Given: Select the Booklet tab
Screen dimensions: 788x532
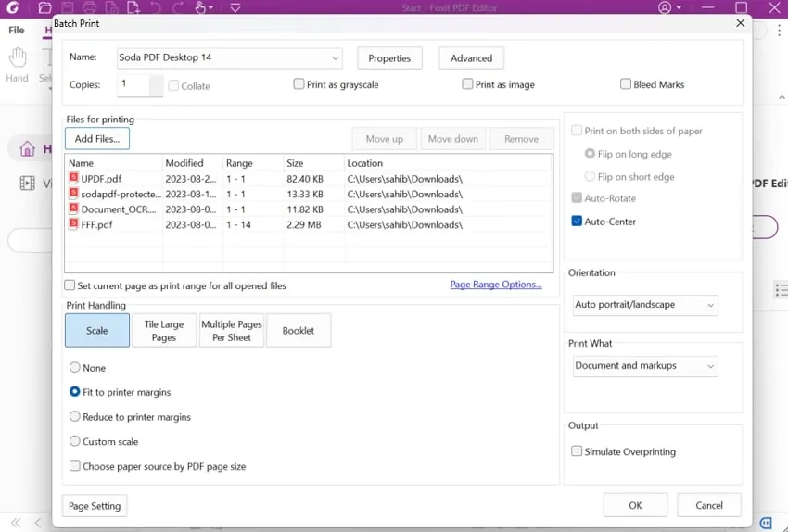Looking at the screenshot, I should [x=299, y=331].
